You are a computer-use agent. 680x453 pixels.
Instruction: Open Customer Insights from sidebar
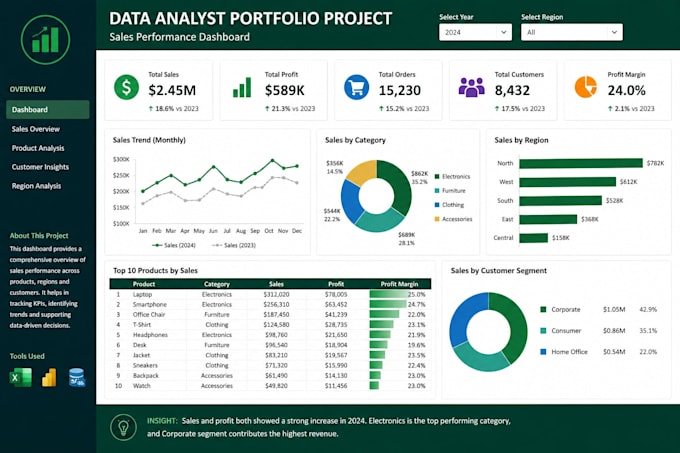[40, 167]
